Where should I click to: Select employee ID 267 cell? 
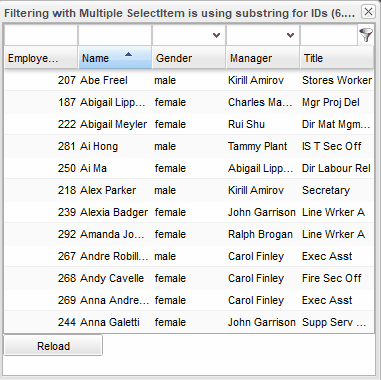pyautogui.click(x=41, y=256)
